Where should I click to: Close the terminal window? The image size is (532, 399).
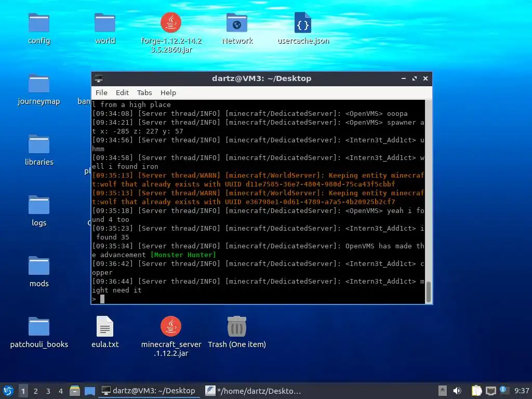[425, 78]
